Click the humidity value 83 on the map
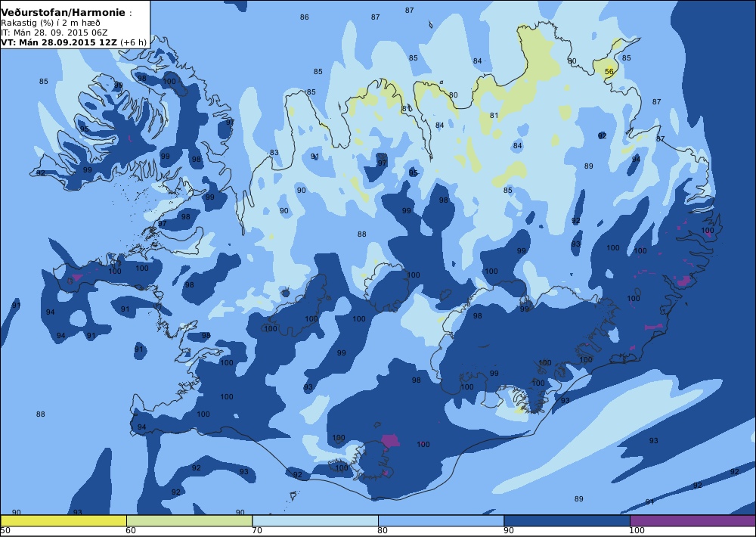This screenshot has width=756, height=537. click(x=274, y=153)
